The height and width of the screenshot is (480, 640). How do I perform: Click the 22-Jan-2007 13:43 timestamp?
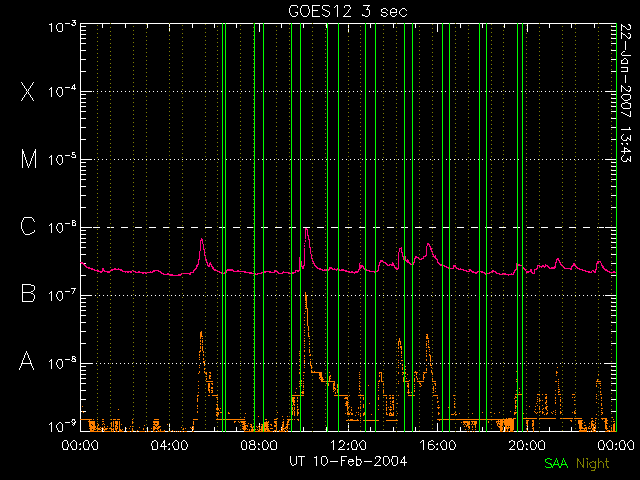tap(626, 93)
